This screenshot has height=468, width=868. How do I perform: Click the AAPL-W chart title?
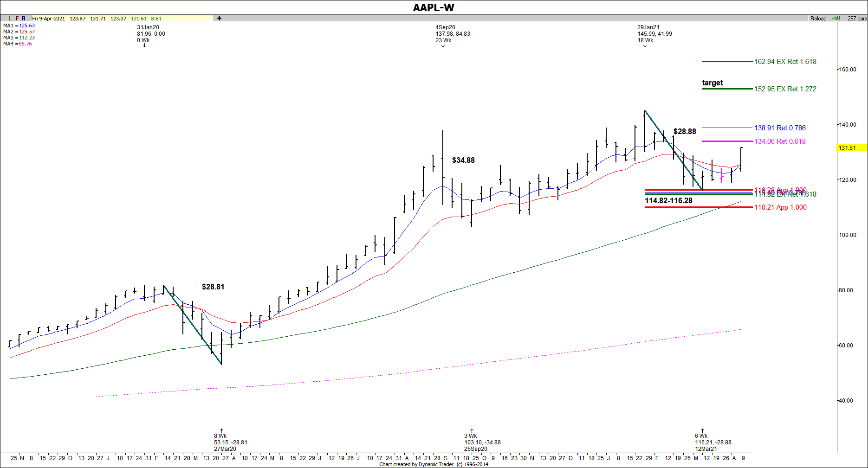(x=434, y=7)
